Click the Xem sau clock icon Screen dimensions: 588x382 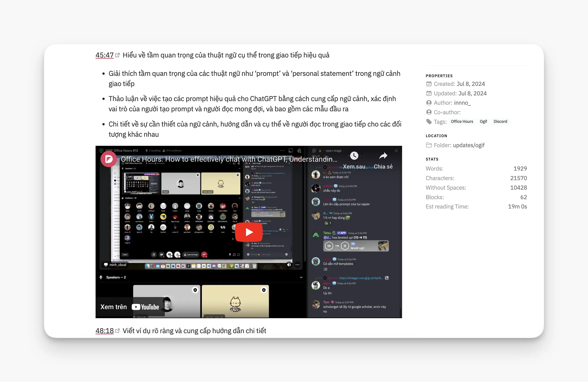(x=354, y=156)
